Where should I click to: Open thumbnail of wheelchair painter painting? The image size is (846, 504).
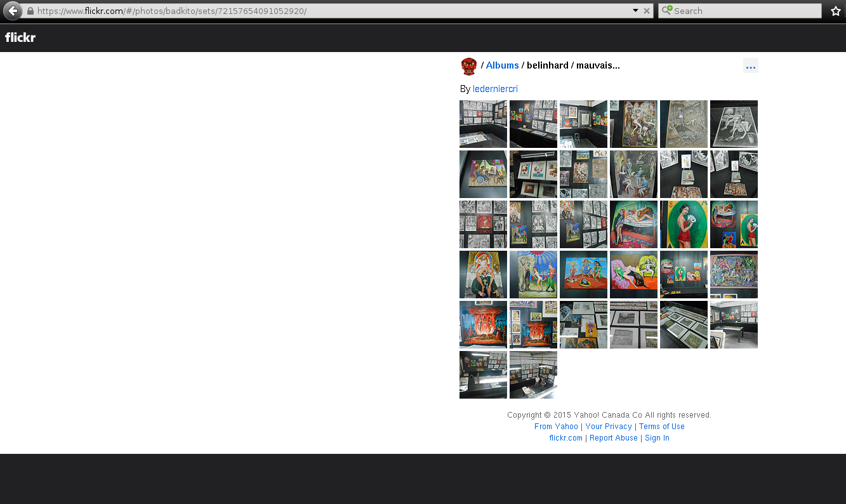pyautogui.click(x=483, y=174)
